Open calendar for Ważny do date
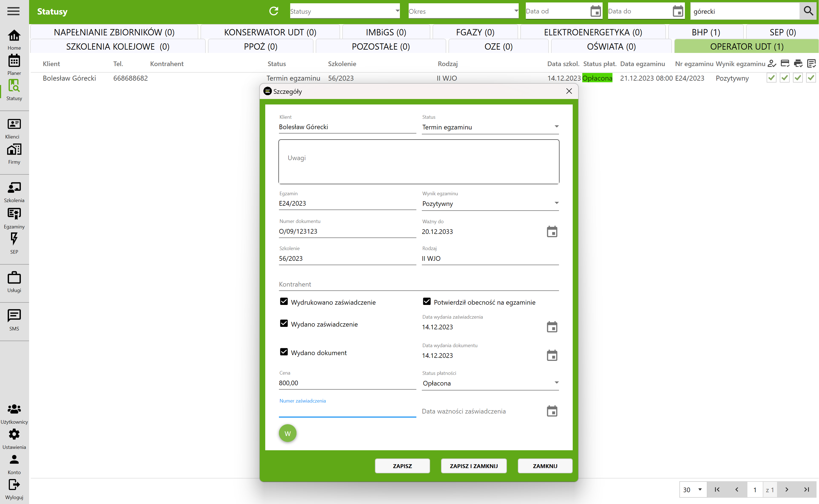The height and width of the screenshot is (504, 819). (x=552, y=231)
